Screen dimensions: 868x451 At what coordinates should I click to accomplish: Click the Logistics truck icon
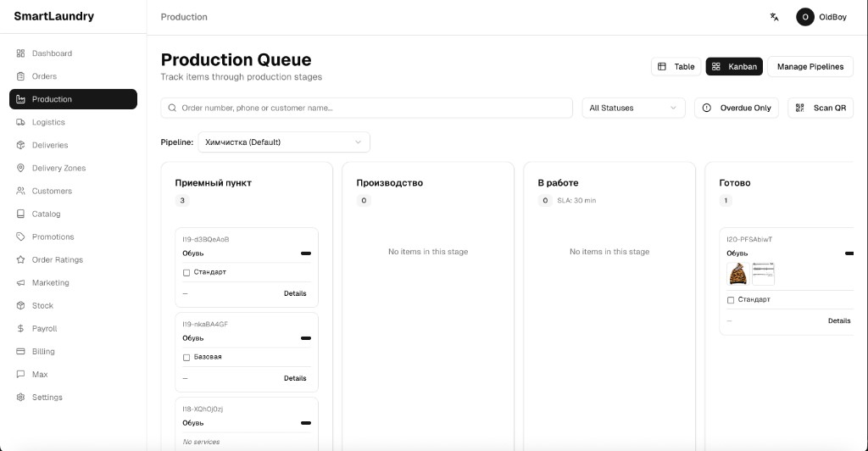tap(21, 122)
